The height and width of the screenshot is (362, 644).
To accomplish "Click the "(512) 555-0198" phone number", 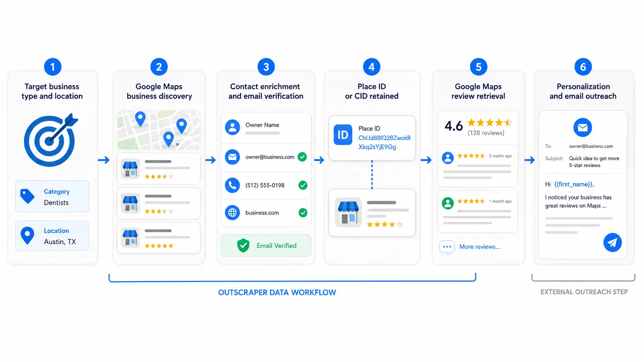I will coord(265,185).
